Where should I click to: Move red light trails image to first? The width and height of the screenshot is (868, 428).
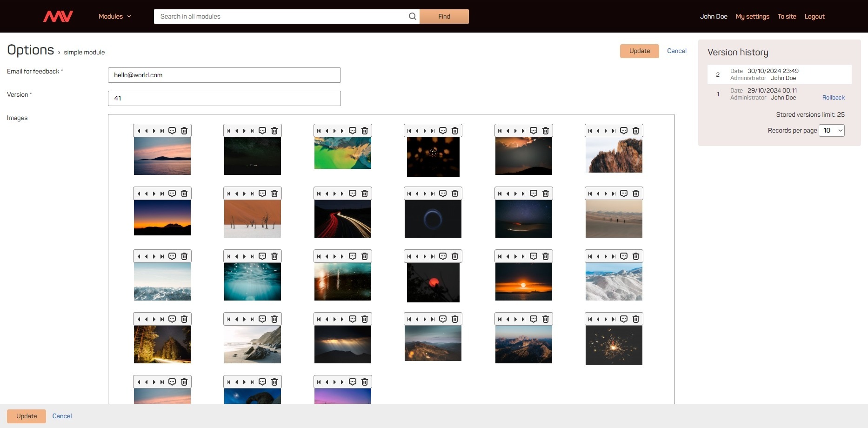(x=319, y=194)
